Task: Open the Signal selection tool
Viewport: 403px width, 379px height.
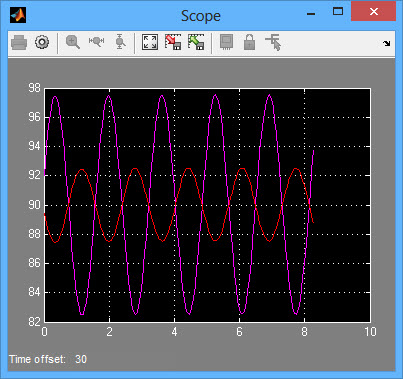Action: click(x=273, y=42)
